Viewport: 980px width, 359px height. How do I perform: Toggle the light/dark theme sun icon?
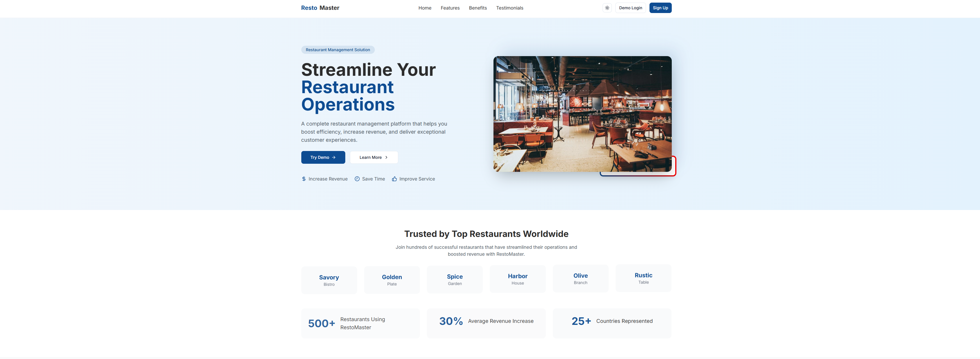pyautogui.click(x=607, y=8)
